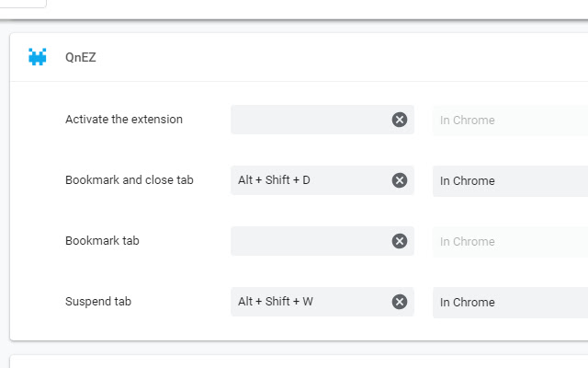Clear the Alt + Shift + D shortcut
The height and width of the screenshot is (368, 588).
(400, 180)
